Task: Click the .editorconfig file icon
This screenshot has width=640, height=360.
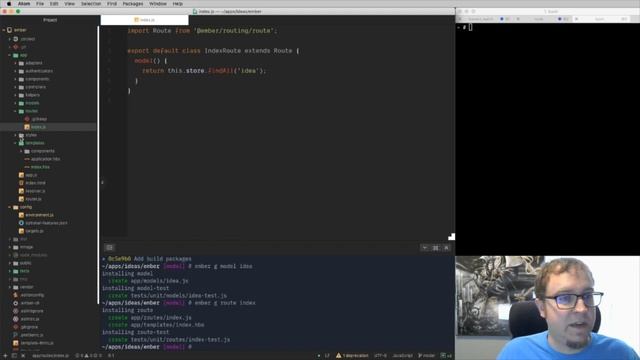Action: (x=16, y=295)
